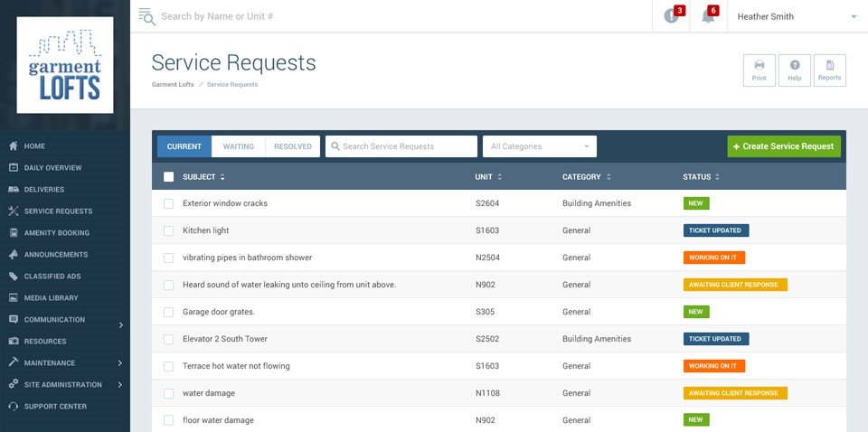The image size is (868, 432).
Task: Click the advanced search list icon
Action: point(146,16)
